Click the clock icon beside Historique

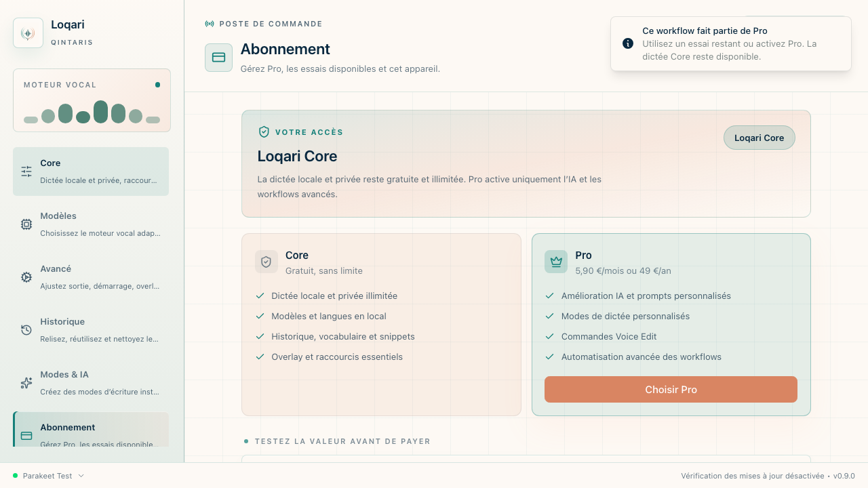point(26,330)
